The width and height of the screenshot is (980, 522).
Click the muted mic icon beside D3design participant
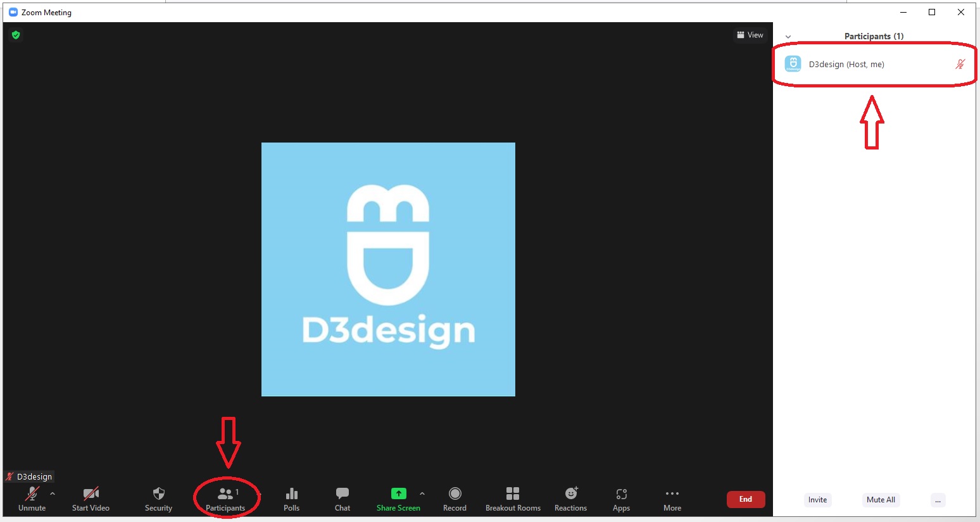[x=960, y=64]
